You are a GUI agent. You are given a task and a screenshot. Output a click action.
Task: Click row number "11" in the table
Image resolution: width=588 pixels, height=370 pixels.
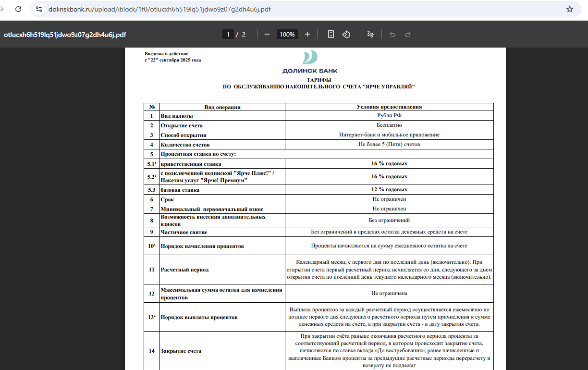point(151,270)
